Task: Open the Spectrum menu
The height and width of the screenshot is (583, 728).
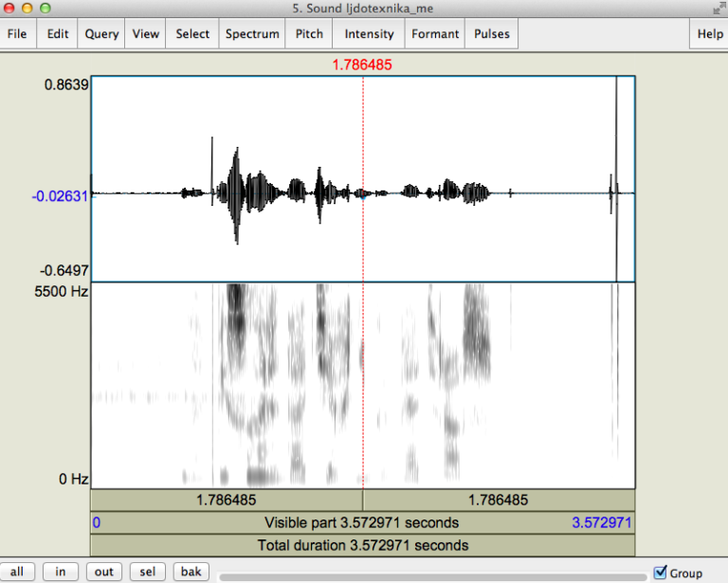Action: pyautogui.click(x=252, y=34)
